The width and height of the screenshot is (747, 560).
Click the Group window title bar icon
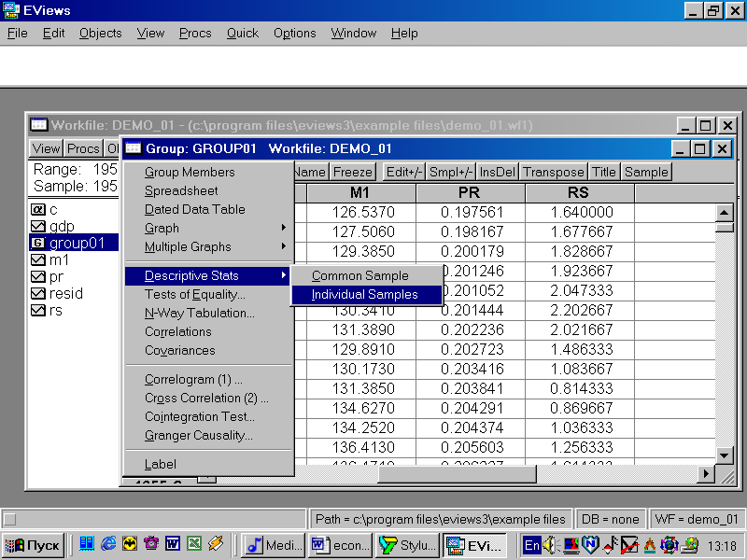134,148
